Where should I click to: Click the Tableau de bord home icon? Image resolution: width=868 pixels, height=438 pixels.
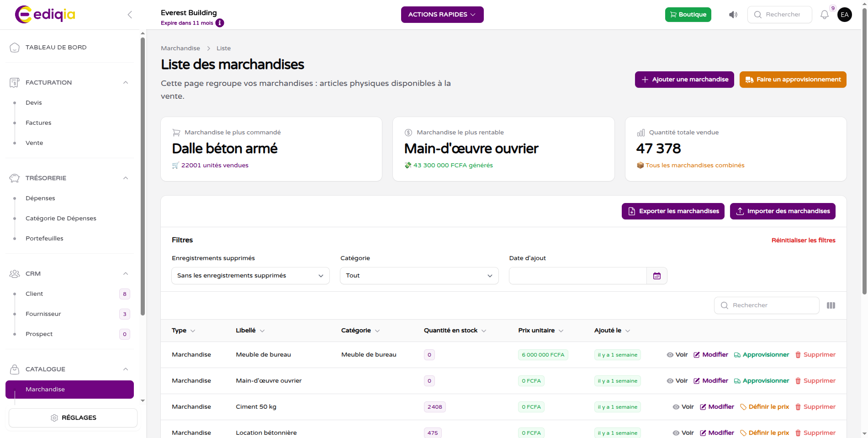pos(15,48)
